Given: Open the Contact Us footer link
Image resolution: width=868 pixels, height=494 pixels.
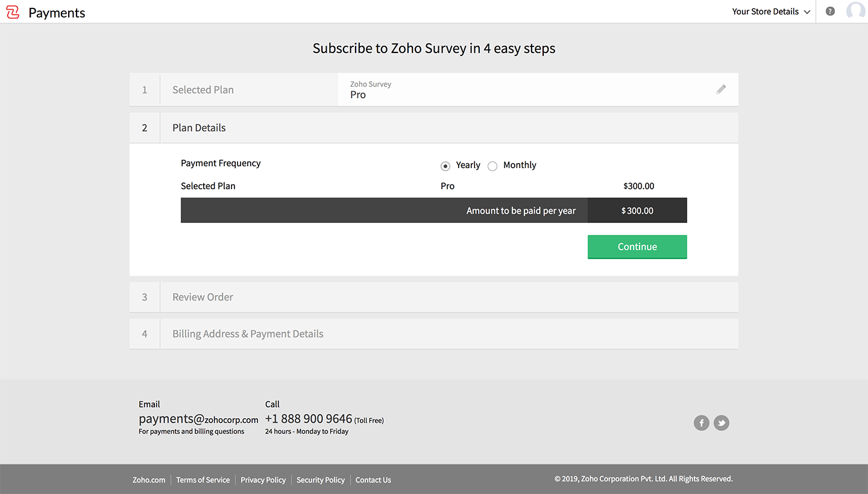Looking at the screenshot, I should (373, 480).
